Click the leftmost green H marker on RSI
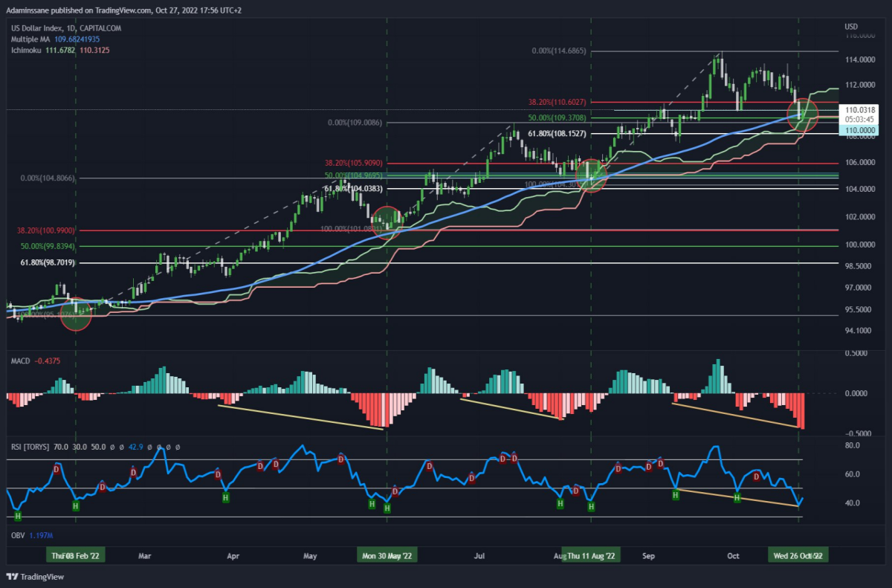 (x=18, y=515)
